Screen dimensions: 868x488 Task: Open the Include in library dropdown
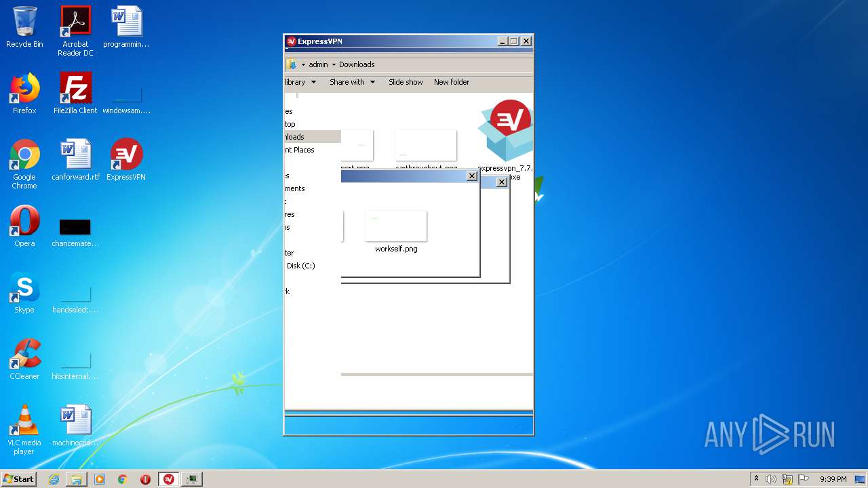coord(301,82)
